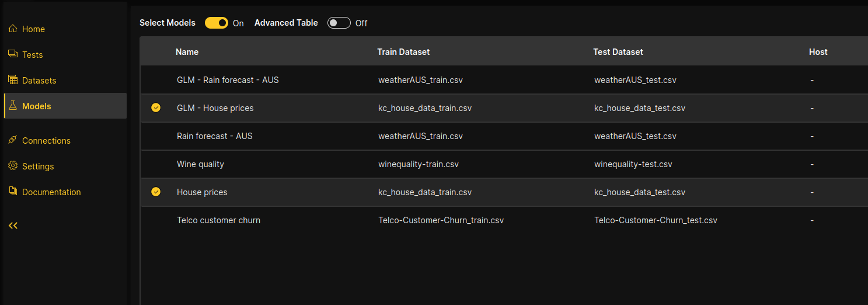
Task: Collapse the sidebar with double chevron
Action: pos(13,226)
